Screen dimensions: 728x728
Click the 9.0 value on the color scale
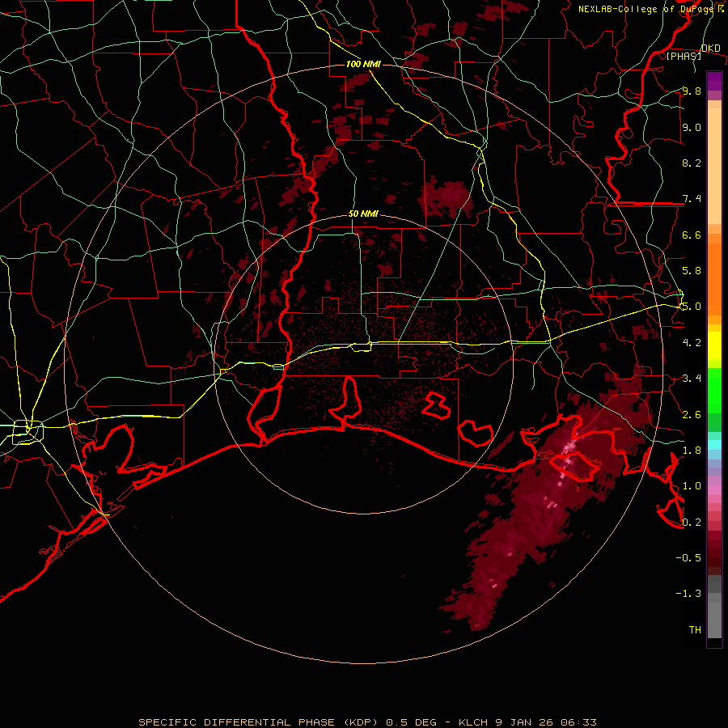coord(692,127)
